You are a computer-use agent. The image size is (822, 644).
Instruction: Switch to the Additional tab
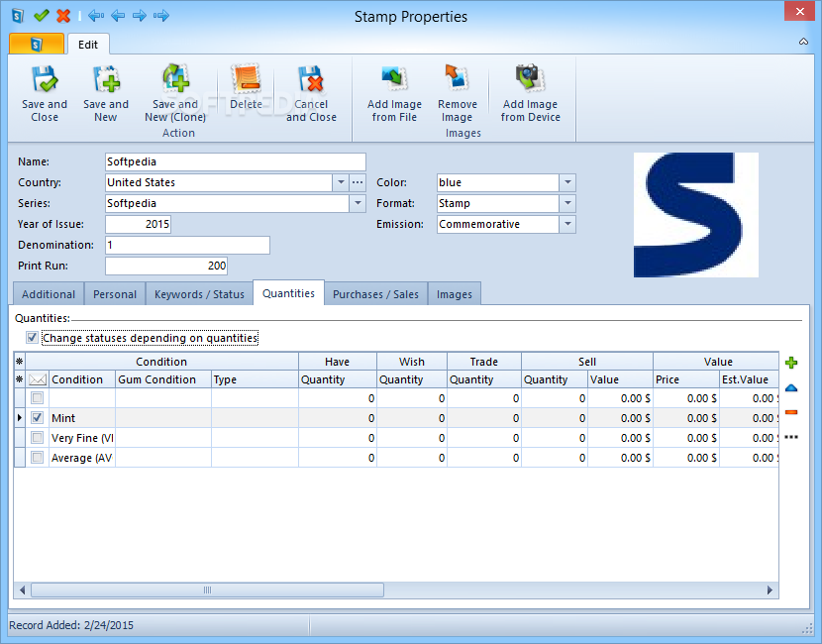click(49, 294)
